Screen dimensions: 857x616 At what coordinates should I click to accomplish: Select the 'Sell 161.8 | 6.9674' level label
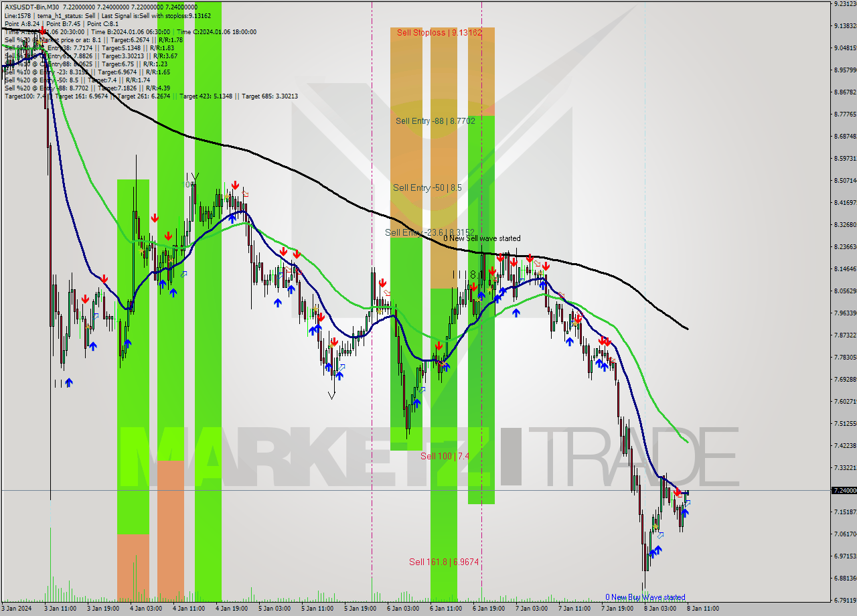[444, 562]
